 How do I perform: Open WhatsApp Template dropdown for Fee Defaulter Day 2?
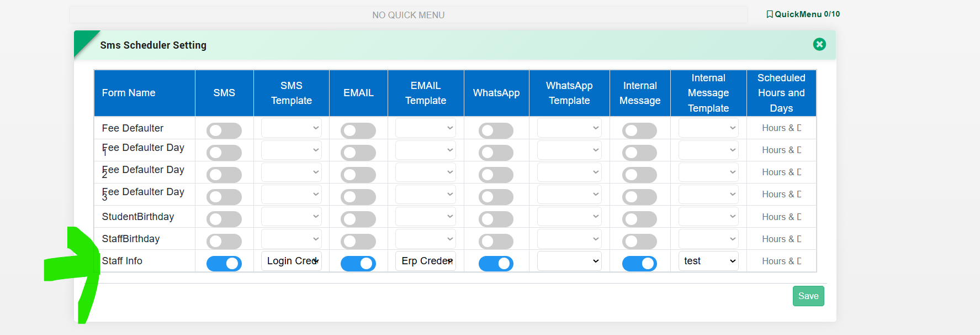click(x=569, y=172)
